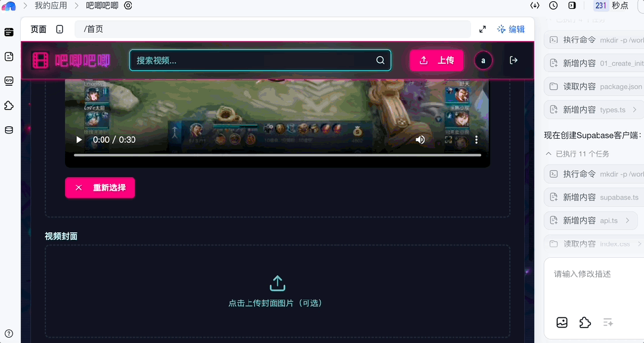Click the image attachment icon below the description box
This screenshot has width=644, height=343.
[562, 322]
